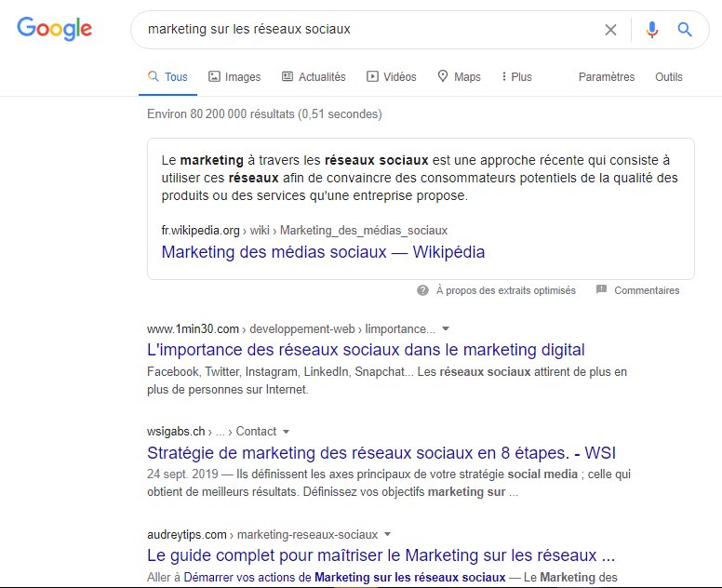Click the results count text Environ 80 200 000
Image resolution: width=722 pixels, height=588 pixels.
pyautogui.click(x=264, y=114)
